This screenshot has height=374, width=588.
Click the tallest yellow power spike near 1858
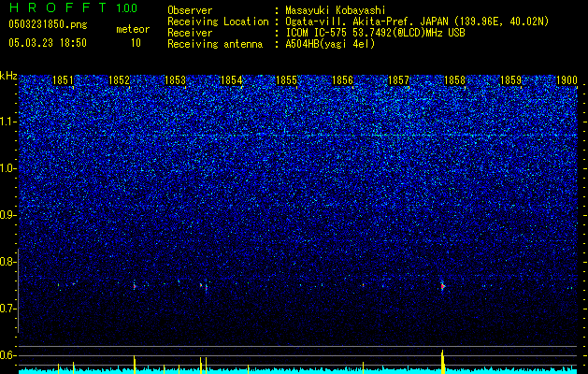pyautogui.click(x=443, y=362)
